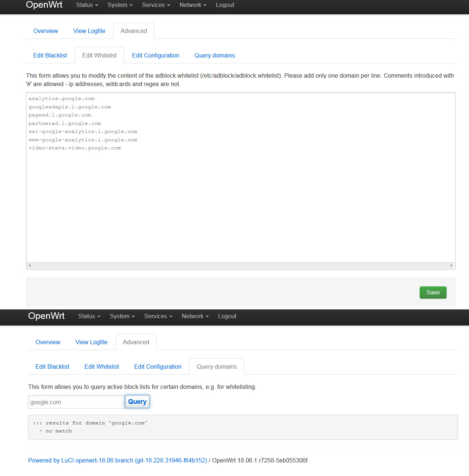Click Logout in the top navbar
This screenshot has height=476, width=469.
(225, 5)
